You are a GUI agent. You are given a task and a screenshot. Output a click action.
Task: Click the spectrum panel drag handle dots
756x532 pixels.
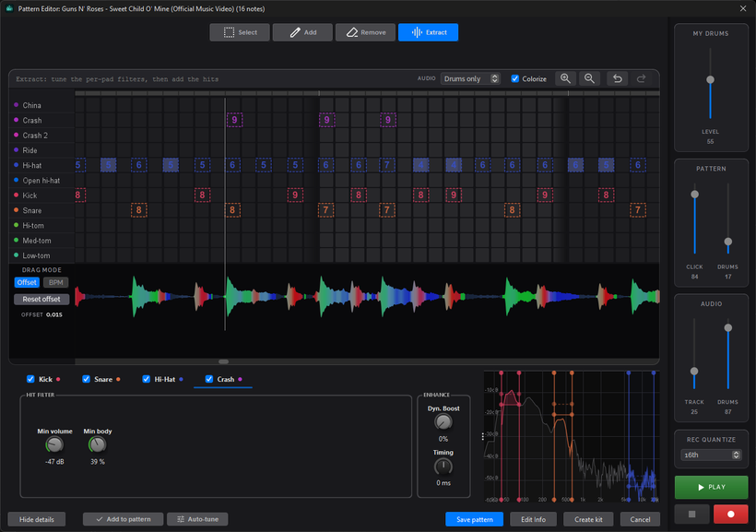click(x=482, y=436)
